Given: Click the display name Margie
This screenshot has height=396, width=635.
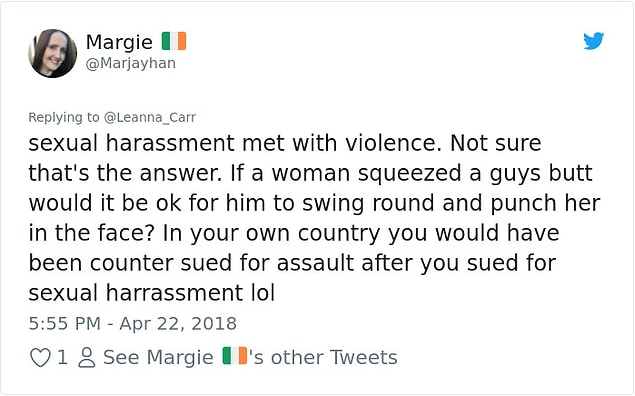Looking at the screenshot, I should pos(119,42).
